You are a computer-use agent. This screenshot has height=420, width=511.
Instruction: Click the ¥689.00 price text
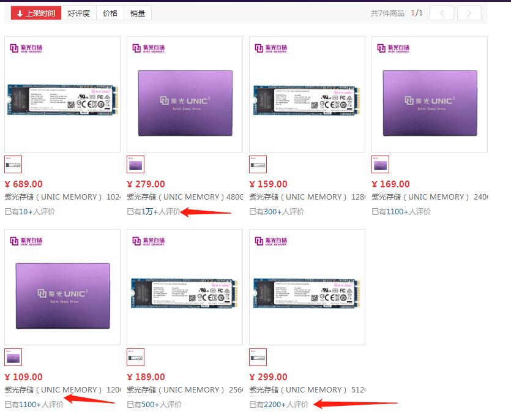pyautogui.click(x=23, y=184)
